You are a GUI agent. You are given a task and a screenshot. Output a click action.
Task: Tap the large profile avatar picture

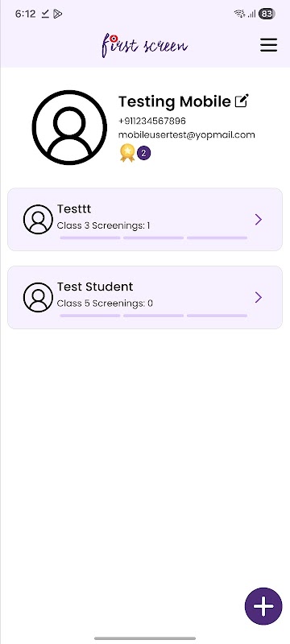(69, 127)
